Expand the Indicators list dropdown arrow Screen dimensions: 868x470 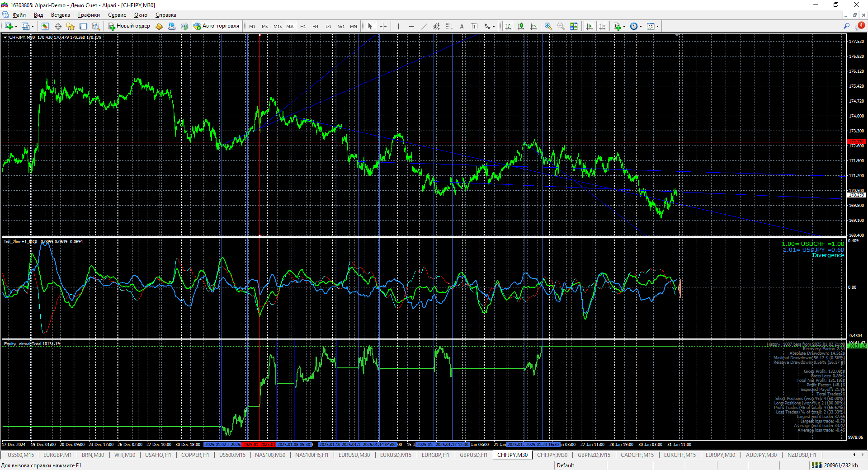tap(624, 26)
